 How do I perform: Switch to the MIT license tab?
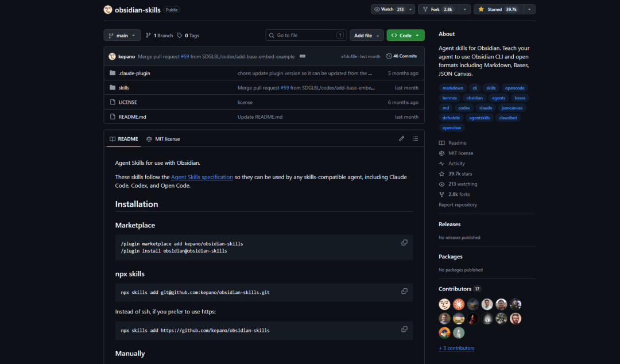[163, 139]
